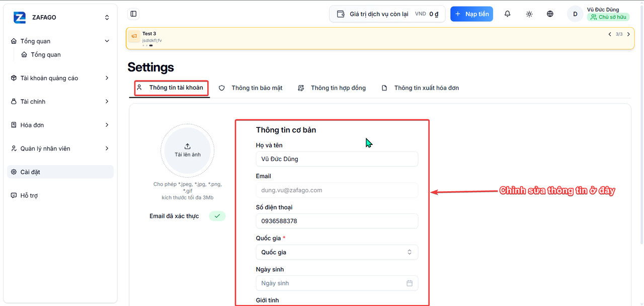Click the user avatar D
The height and width of the screenshot is (306, 644).
[x=575, y=14]
